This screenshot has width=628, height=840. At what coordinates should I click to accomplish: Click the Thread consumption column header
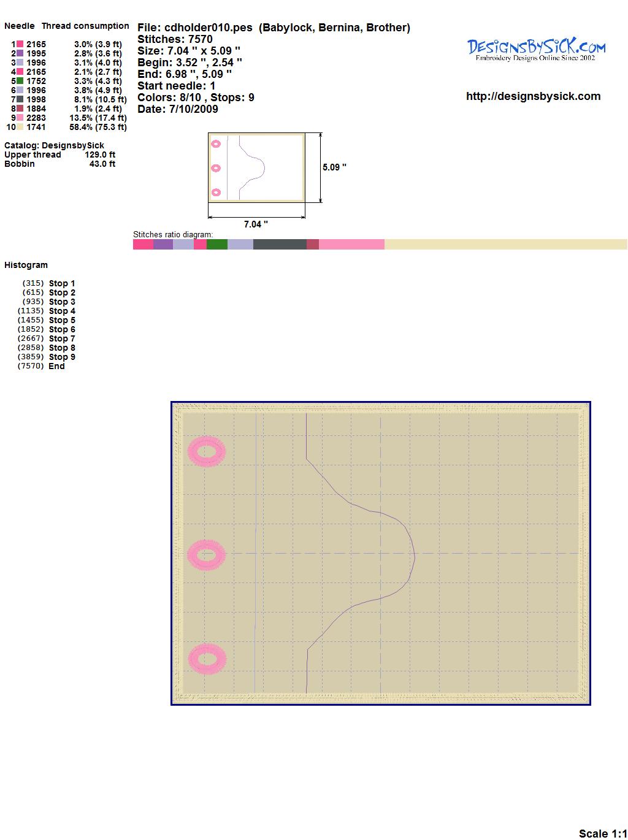pyautogui.click(x=85, y=26)
